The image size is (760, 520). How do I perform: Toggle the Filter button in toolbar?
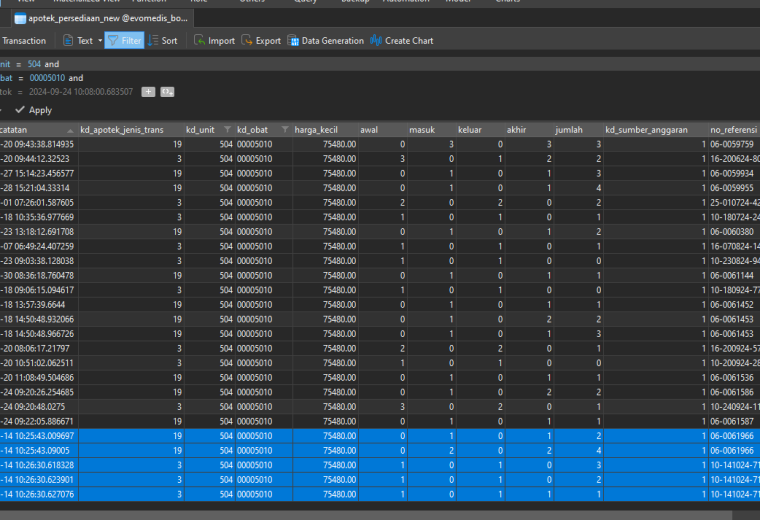tap(124, 41)
